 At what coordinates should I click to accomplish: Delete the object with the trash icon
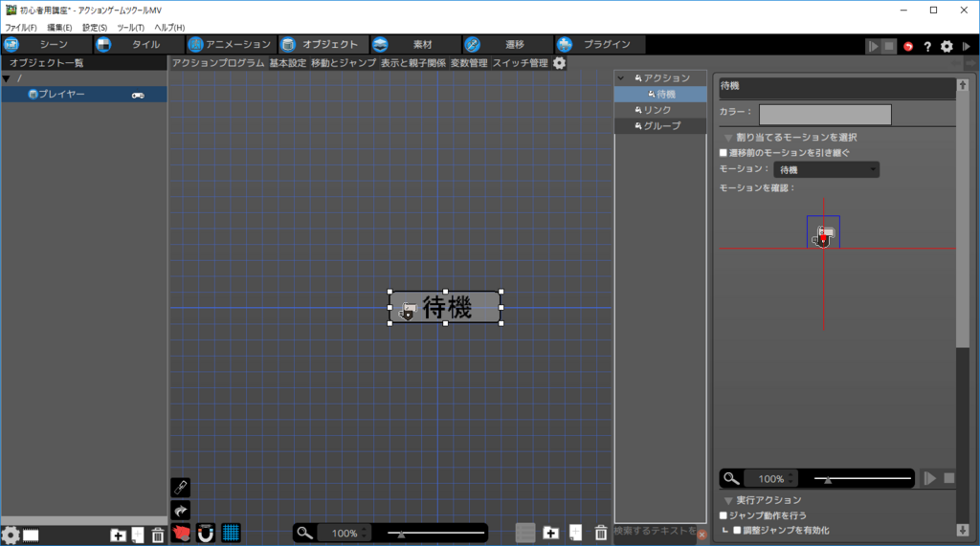pyautogui.click(x=158, y=535)
